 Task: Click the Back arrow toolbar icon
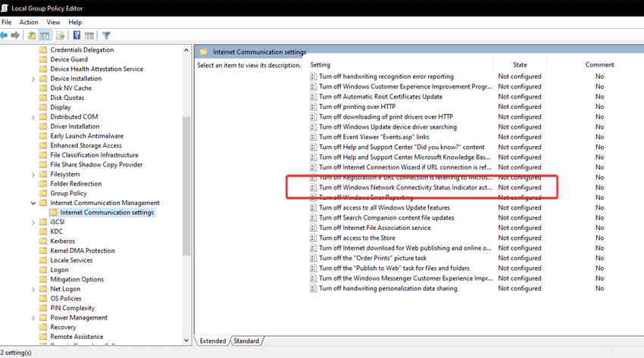5,36
